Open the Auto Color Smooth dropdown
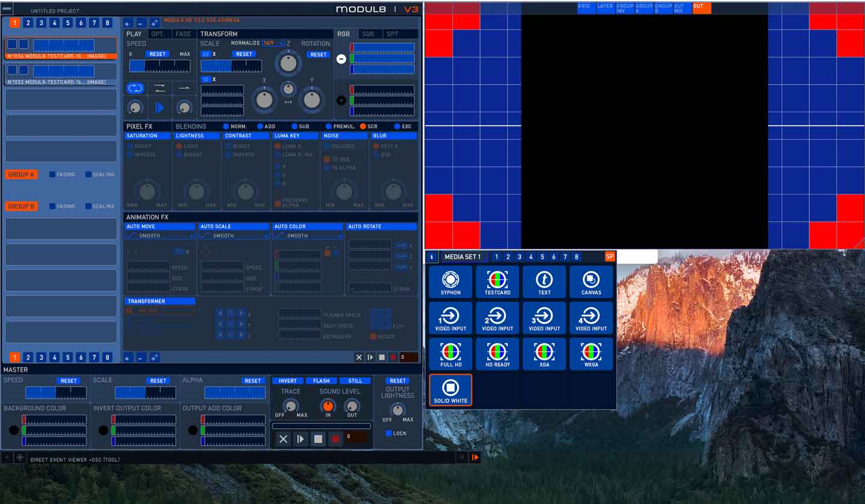Viewport: 865px width, 504px height. pyautogui.click(x=308, y=236)
